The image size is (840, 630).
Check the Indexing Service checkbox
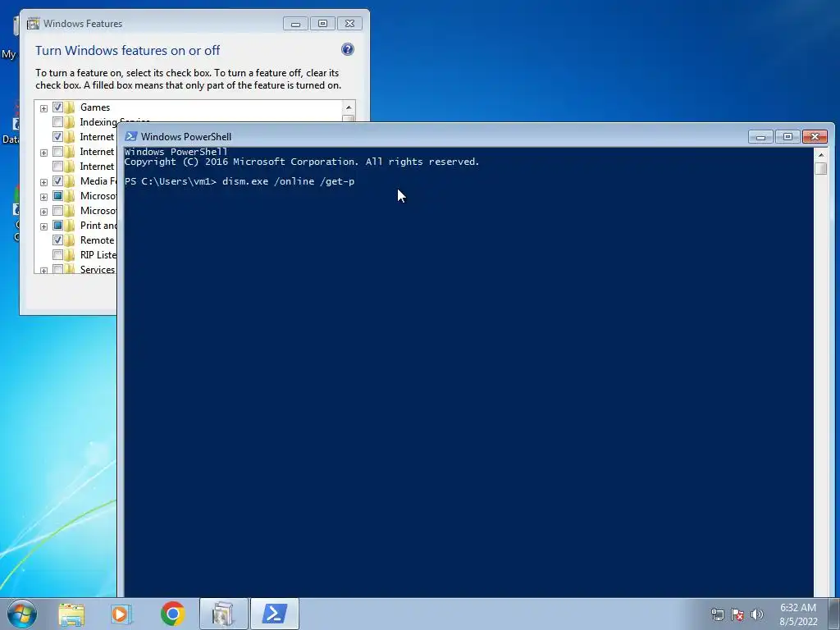tap(58, 122)
